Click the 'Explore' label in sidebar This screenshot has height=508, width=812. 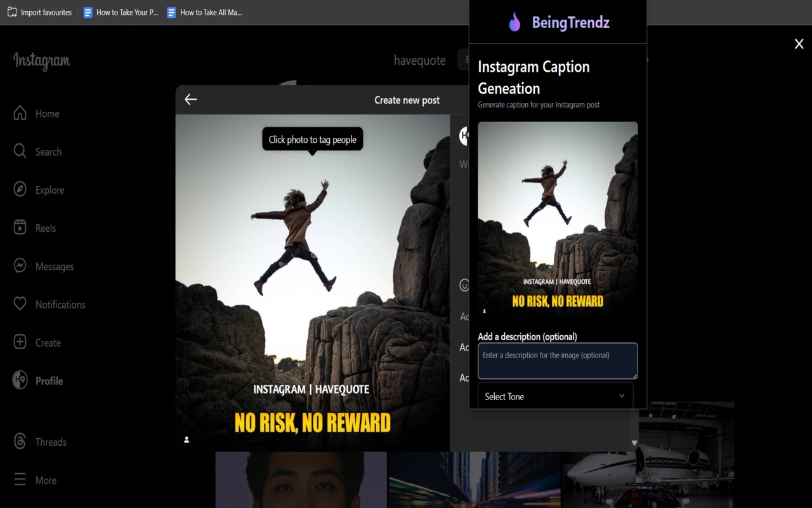[50, 190]
